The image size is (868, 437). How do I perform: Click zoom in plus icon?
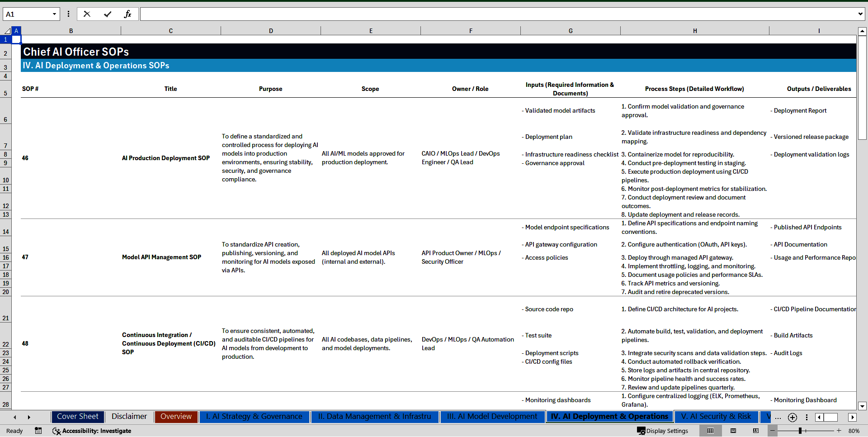(839, 431)
